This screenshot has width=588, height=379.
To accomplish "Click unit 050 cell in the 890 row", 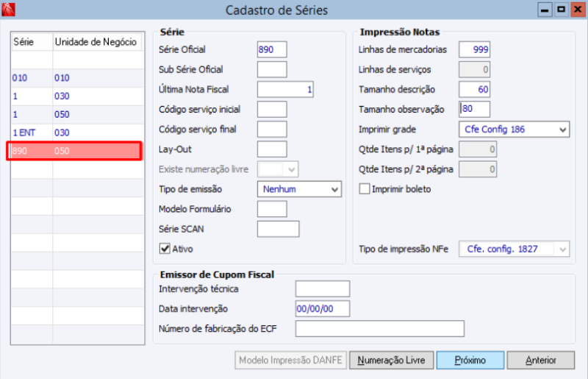I will [x=98, y=151].
